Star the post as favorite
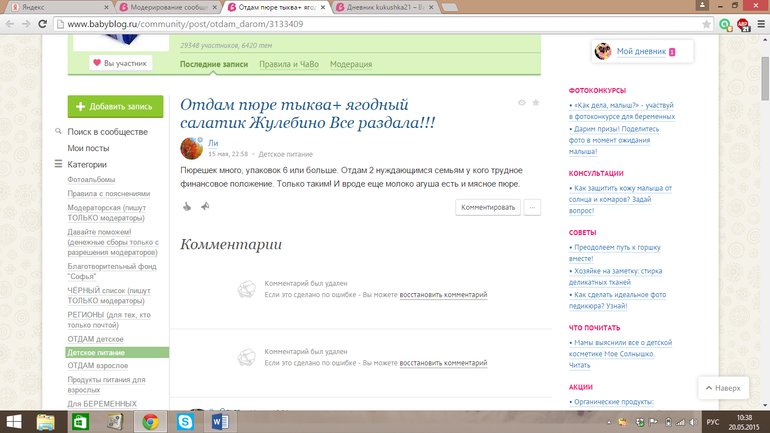Viewport: 770px width, 433px height. click(x=536, y=103)
